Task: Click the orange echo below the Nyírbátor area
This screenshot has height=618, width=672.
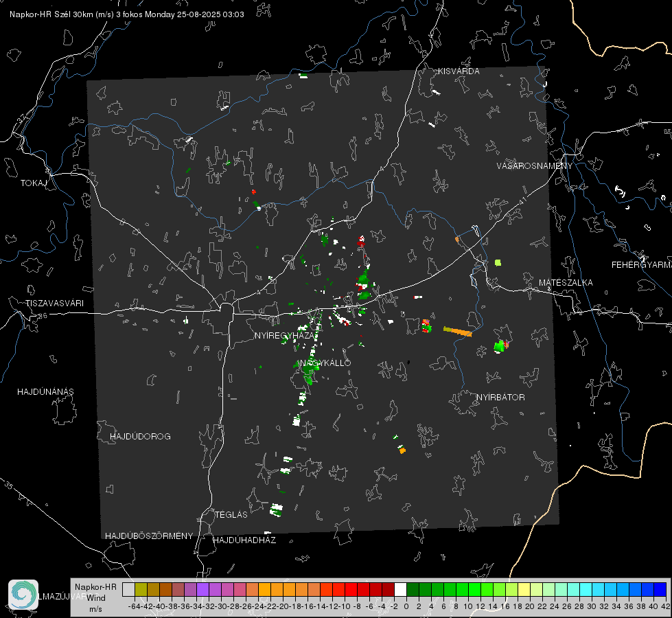Action: pyautogui.click(x=402, y=450)
